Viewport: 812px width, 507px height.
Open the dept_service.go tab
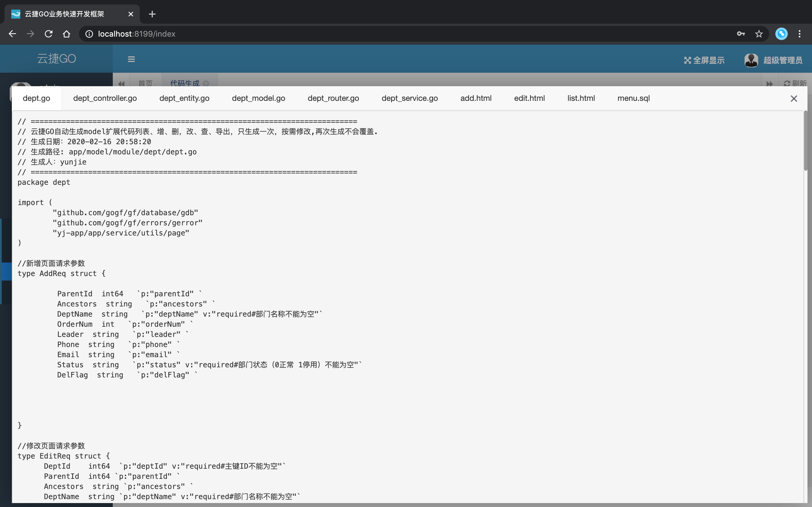point(409,98)
